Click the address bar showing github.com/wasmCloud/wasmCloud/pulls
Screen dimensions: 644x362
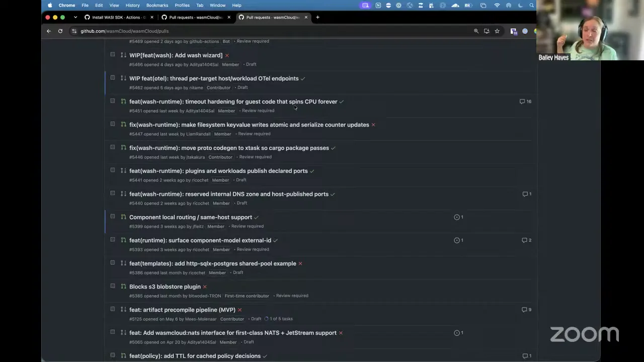[x=272, y=31]
